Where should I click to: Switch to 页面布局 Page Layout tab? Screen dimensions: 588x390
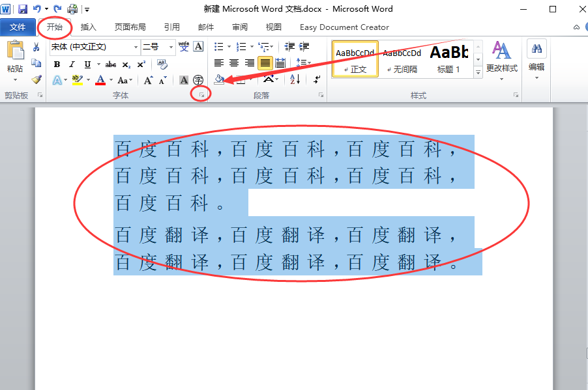click(x=130, y=27)
